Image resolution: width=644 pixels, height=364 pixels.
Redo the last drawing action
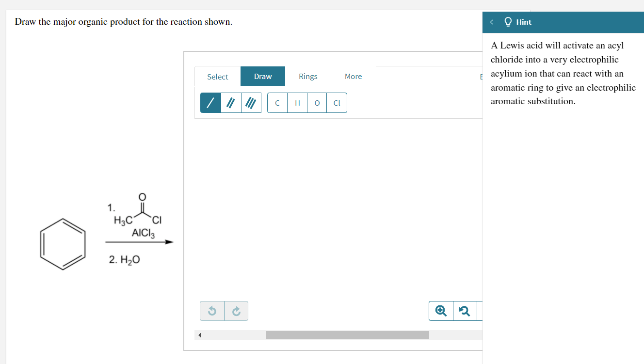point(236,311)
